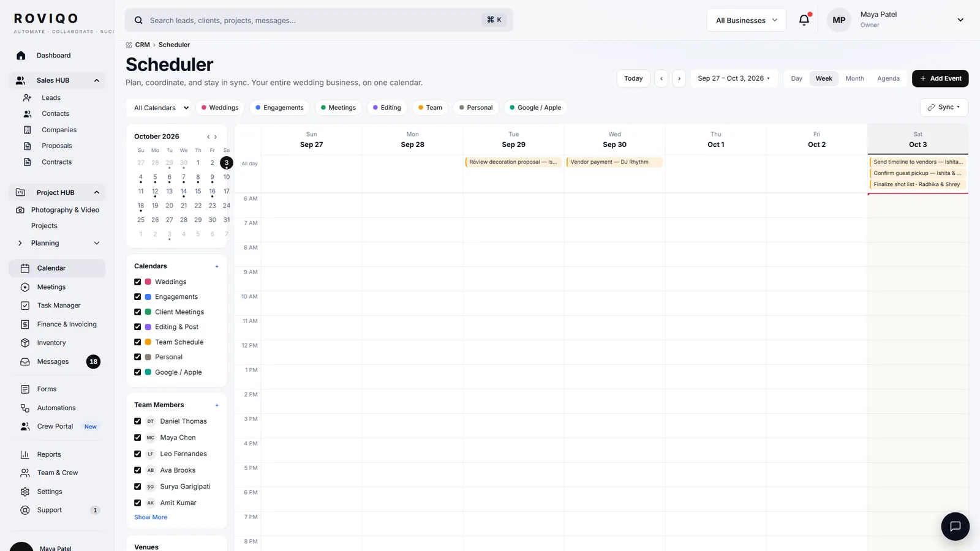Switch to Agenda view
This screenshot has width=980, height=551.
[x=888, y=78]
